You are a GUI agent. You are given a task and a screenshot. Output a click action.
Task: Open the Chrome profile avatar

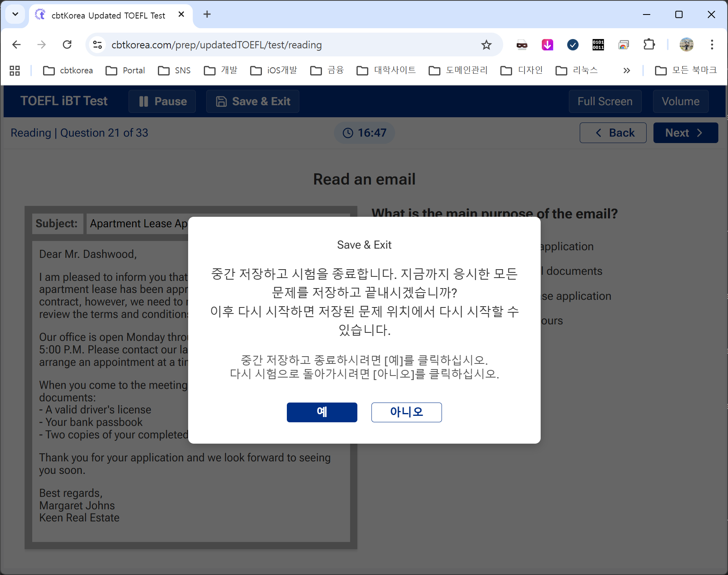coord(686,45)
